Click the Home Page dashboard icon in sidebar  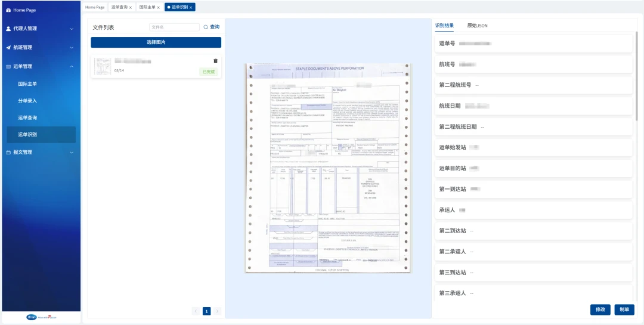pyautogui.click(x=8, y=10)
